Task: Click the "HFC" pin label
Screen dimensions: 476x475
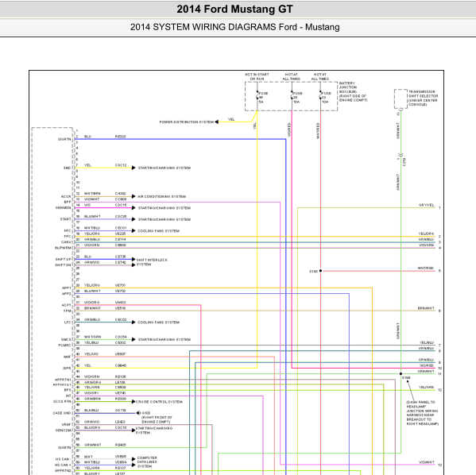Action: point(68,230)
